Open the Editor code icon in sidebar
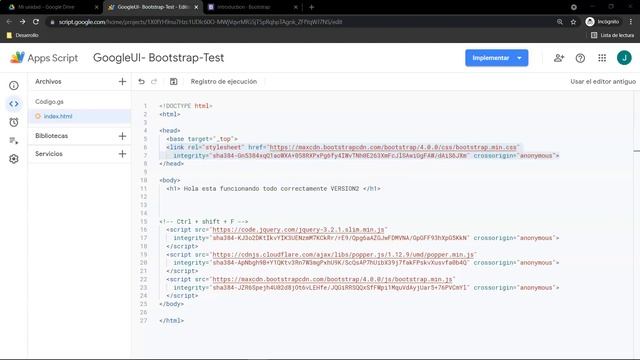Image resolution: width=640 pixels, height=360 pixels. [x=14, y=104]
